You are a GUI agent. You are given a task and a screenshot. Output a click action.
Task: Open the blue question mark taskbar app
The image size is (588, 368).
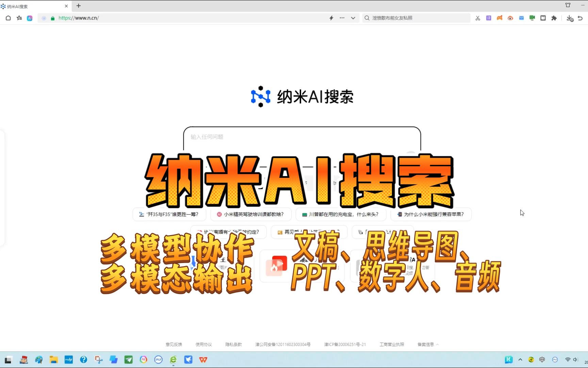(x=84, y=359)
